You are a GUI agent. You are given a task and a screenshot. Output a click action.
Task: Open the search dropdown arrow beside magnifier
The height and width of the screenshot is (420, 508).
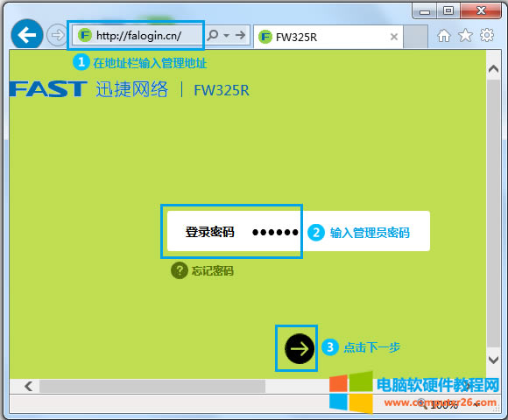pyautogui.click(x=227, y=35)
